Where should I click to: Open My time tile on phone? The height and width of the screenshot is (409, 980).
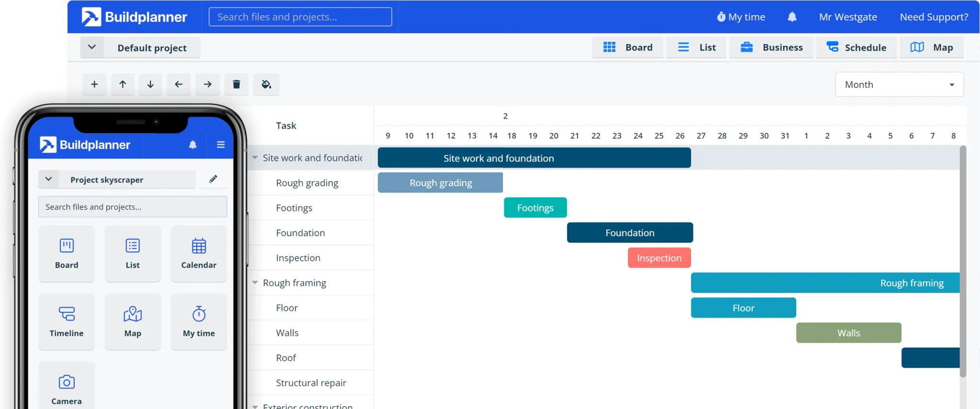click(199, 321)
